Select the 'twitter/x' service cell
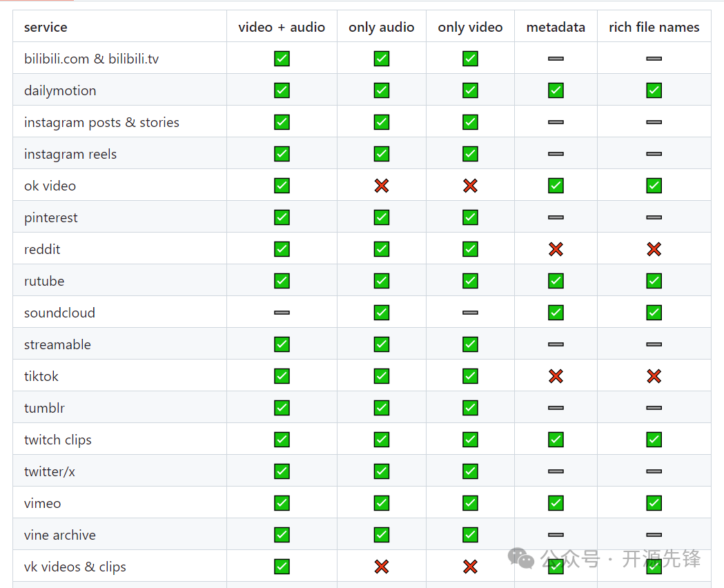Viewport: 724px width, 588px height. tap(119, 471)
